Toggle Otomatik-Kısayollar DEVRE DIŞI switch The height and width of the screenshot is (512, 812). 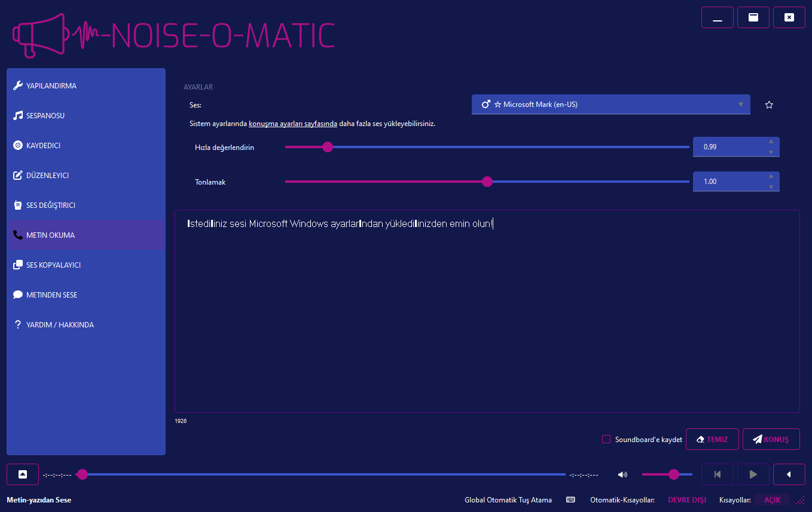[x=686, y=499]
